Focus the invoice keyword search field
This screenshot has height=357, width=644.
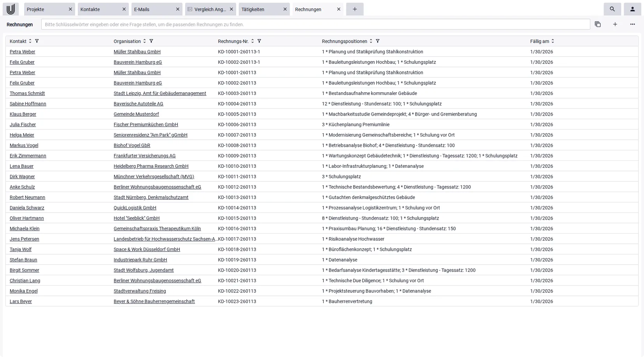tap(316, 24)
